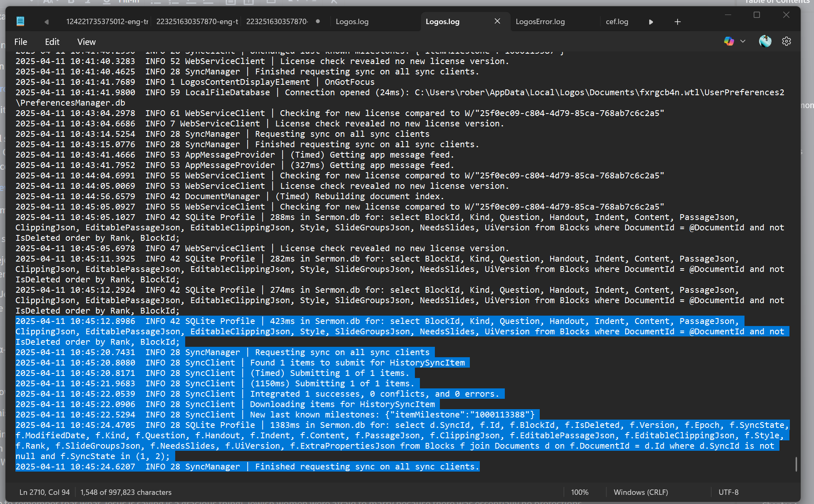Click the Ln 2710, Col 94 indicator

pyautogui.click(x=45, y=492)
